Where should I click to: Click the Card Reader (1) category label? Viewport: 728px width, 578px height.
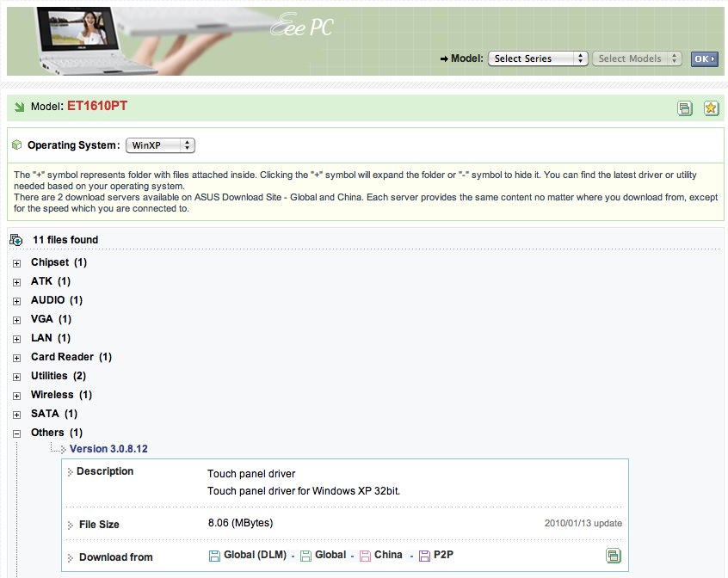tap(71, 357)
